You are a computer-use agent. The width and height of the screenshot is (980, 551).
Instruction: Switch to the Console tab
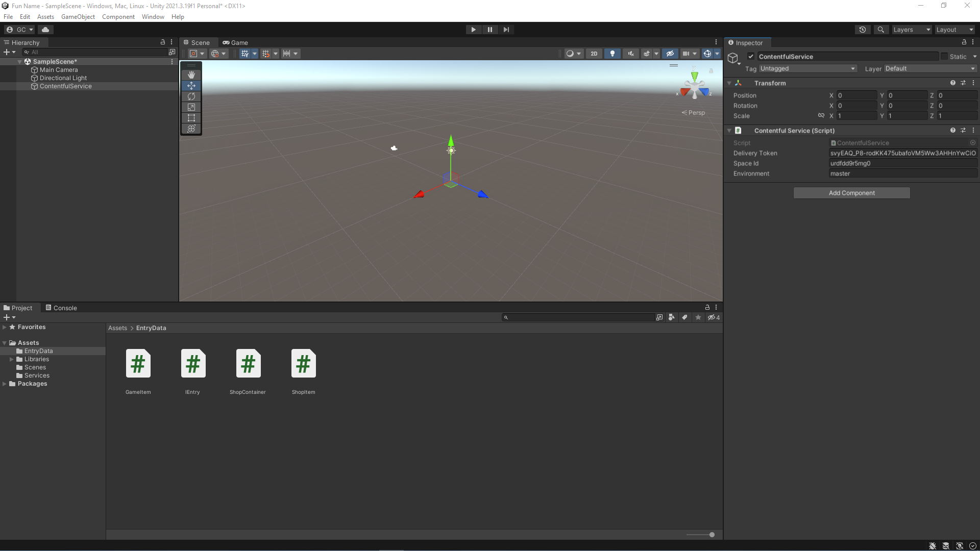point(61,308)
